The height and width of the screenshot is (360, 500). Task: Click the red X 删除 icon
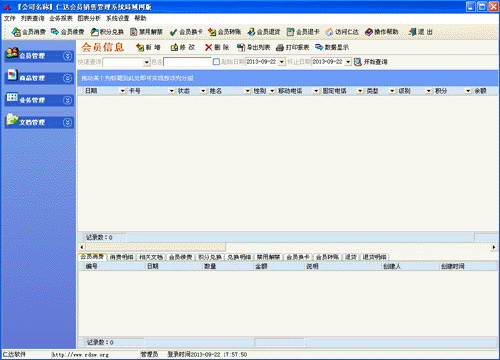click(209, 47)
